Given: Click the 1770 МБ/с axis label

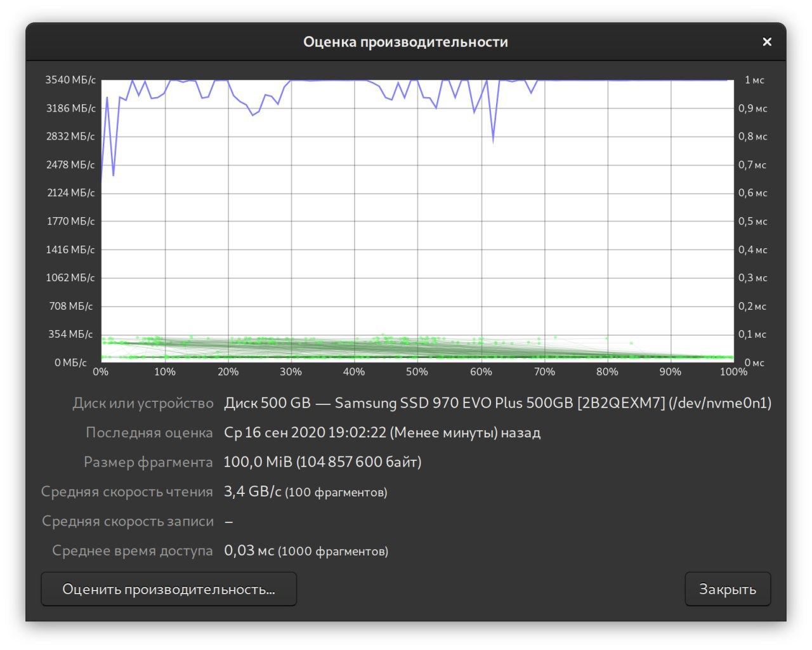Looking at the screenshot, I should tap(71, 222).
